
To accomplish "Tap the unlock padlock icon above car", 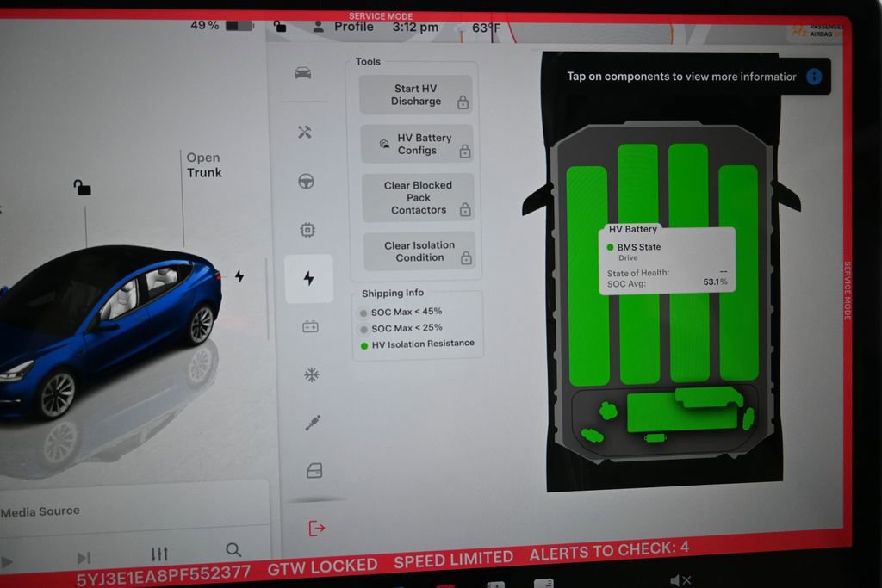I will click(x=82, y=187).
